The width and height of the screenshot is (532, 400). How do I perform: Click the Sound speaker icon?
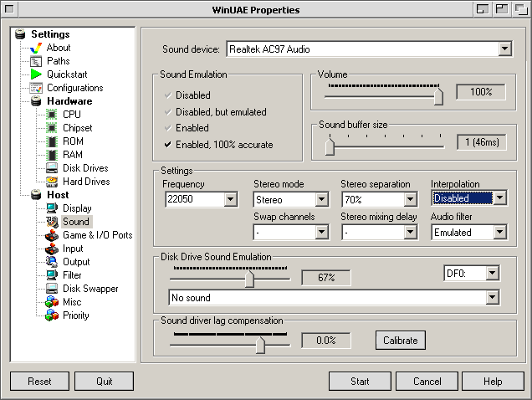pyautogui.click(x=52, y=222)
